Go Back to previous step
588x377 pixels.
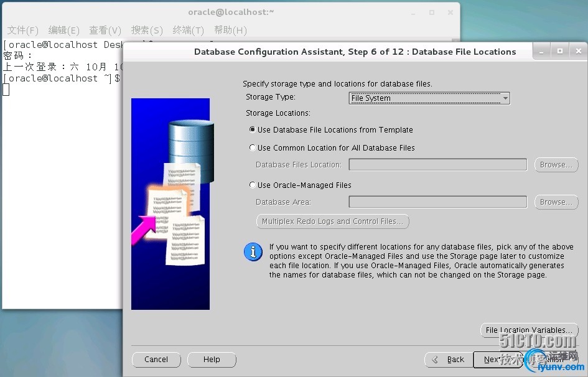tap(449, 360)
